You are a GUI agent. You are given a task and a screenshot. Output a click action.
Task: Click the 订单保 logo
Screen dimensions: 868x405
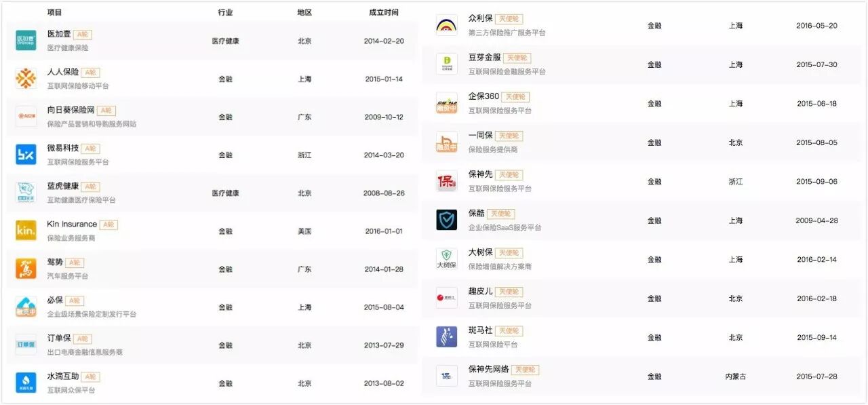coord(26,345)
